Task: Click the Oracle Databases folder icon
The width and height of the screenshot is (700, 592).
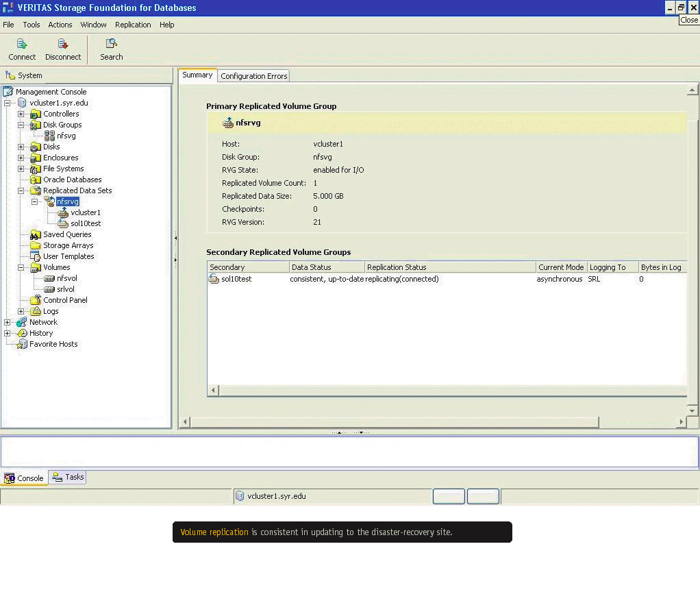Action: [x=35, y=180]
